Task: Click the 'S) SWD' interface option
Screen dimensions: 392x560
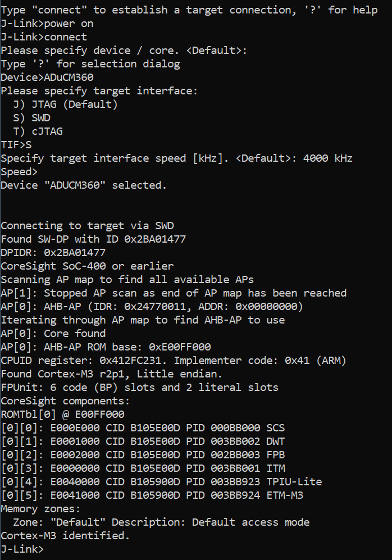Action: click(32, 118)
